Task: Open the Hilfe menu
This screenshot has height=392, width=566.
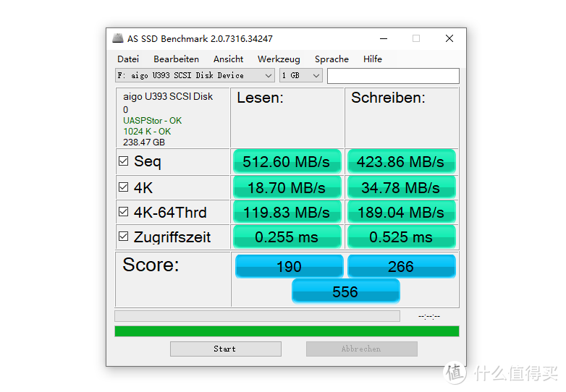Action: coord(373,59)
